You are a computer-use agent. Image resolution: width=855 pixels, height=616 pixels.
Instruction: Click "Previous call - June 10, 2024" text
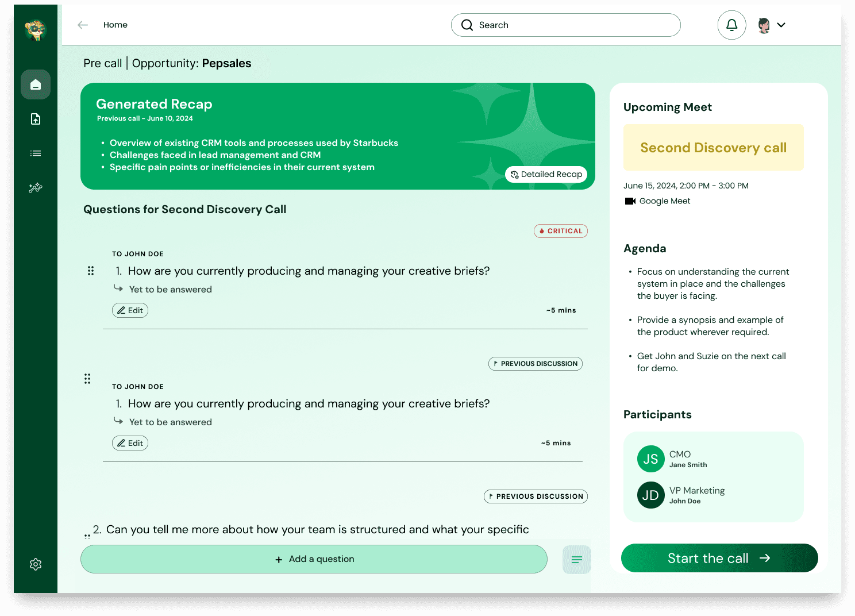point(145,118)
